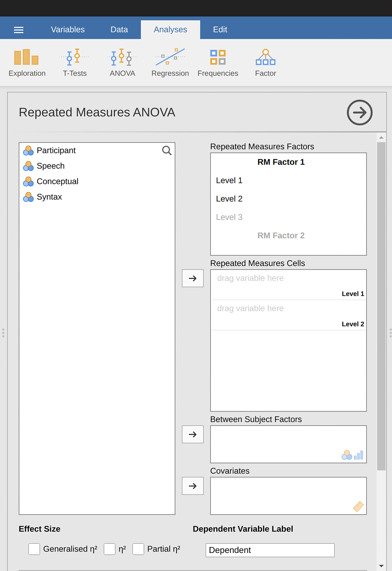Select the Analyses tab
Image resolution: width=392 pixels, height=571 pixels.
click(170, 30)
